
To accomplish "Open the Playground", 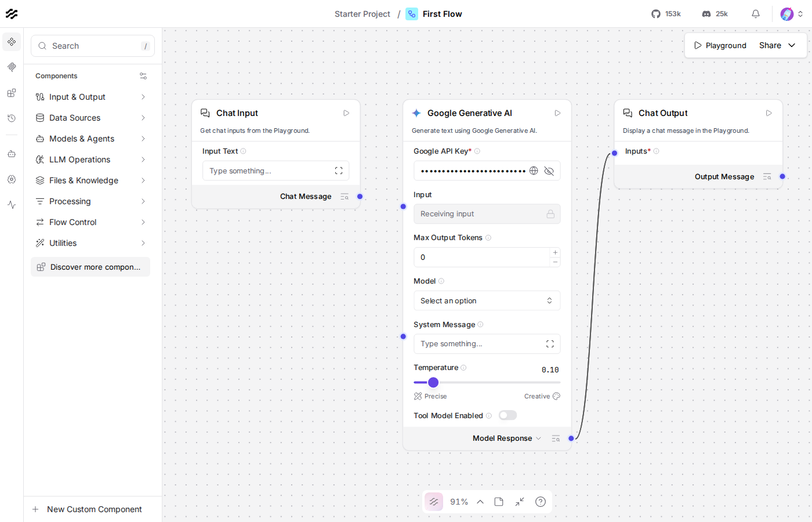I will (720, 45).
